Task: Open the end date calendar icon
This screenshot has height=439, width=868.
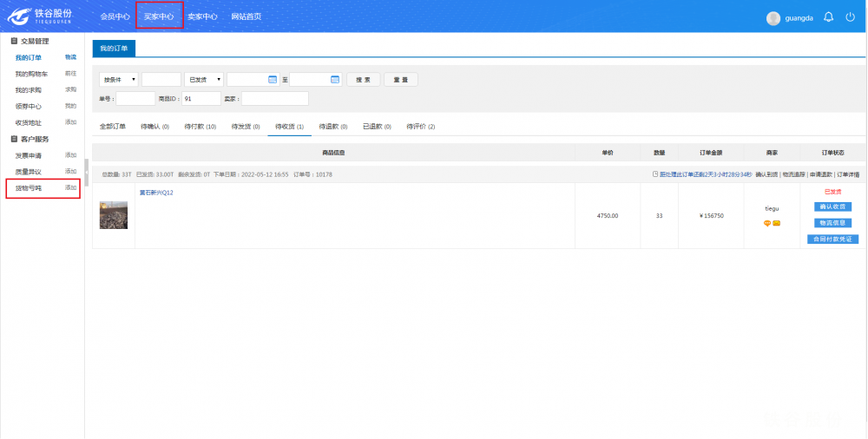Action: [x=335, y=79]
